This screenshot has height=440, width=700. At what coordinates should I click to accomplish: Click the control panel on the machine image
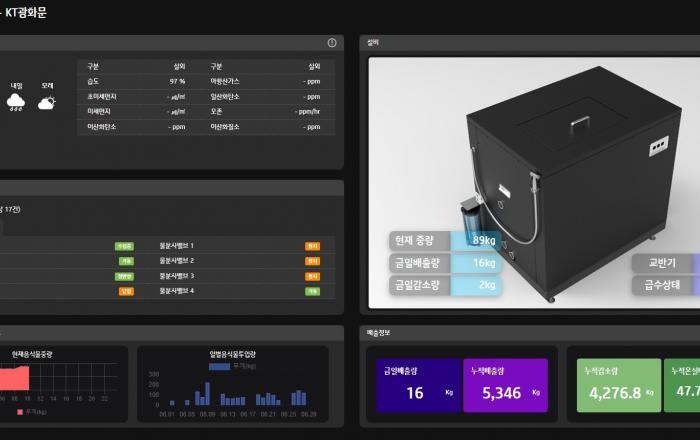(657, 147)
